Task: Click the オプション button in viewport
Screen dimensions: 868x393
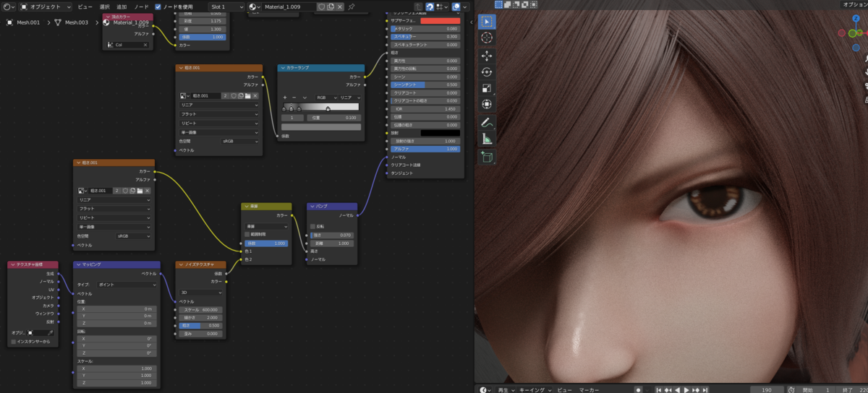Action: point(854,4)
